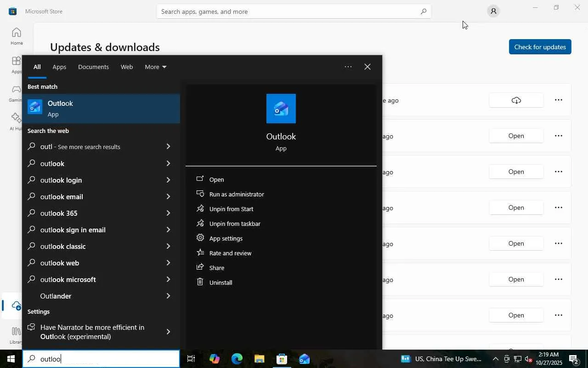The image size is (588, 368).
Task: Expand the 'outlook sign in email' chevron
Action: tap(168, 230)
